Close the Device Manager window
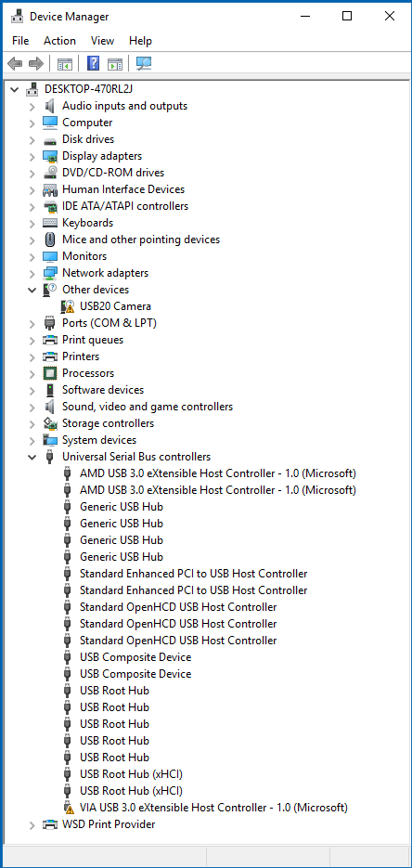This screenshot has width=412, height=868. 390,16
